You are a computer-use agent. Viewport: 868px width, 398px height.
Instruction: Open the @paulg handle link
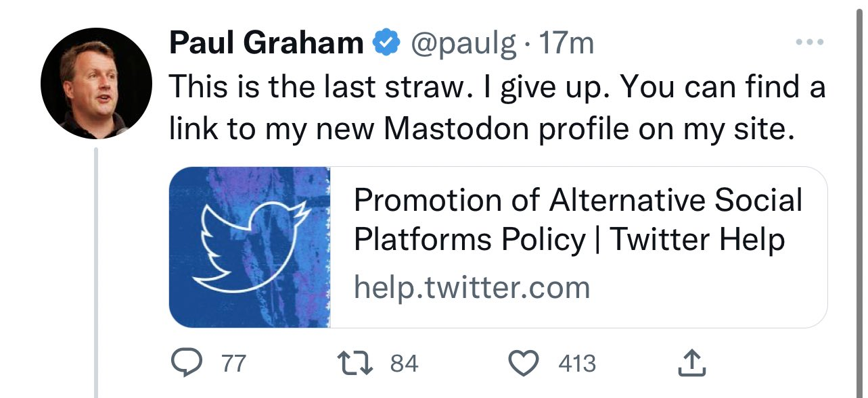[x=461, y=45]
